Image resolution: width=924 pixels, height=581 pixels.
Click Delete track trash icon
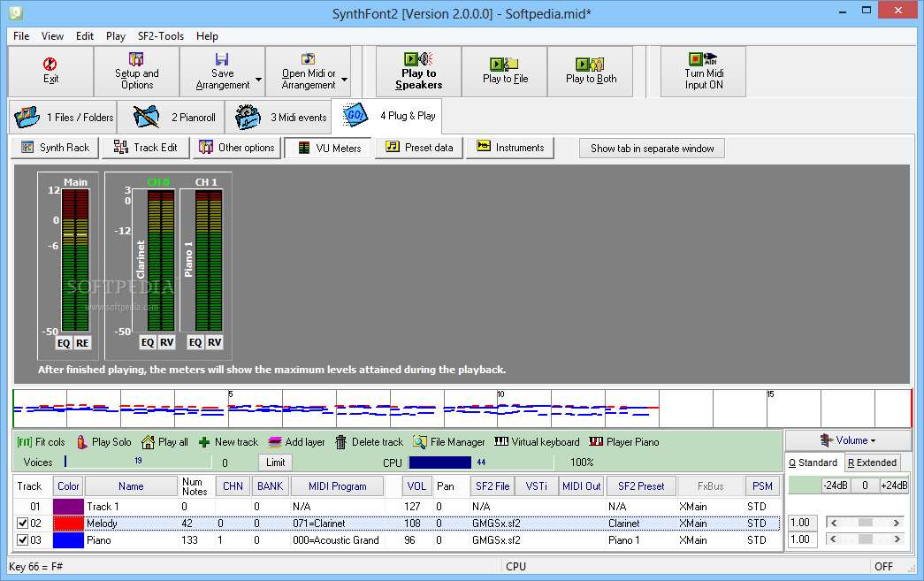(x=340, y=442)
